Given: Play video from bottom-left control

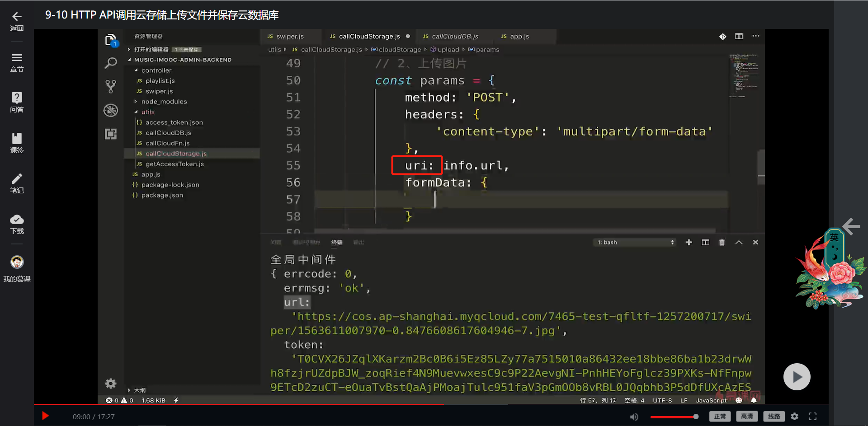Looking at the screenshot, I should (x=45, y=416).
